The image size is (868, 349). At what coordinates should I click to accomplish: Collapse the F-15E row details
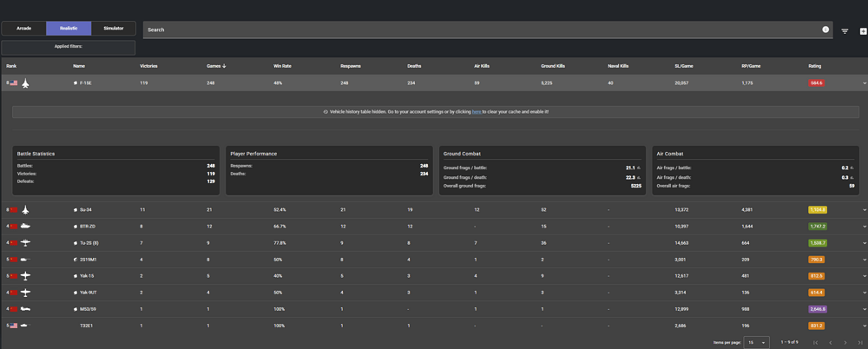(864, 83)
